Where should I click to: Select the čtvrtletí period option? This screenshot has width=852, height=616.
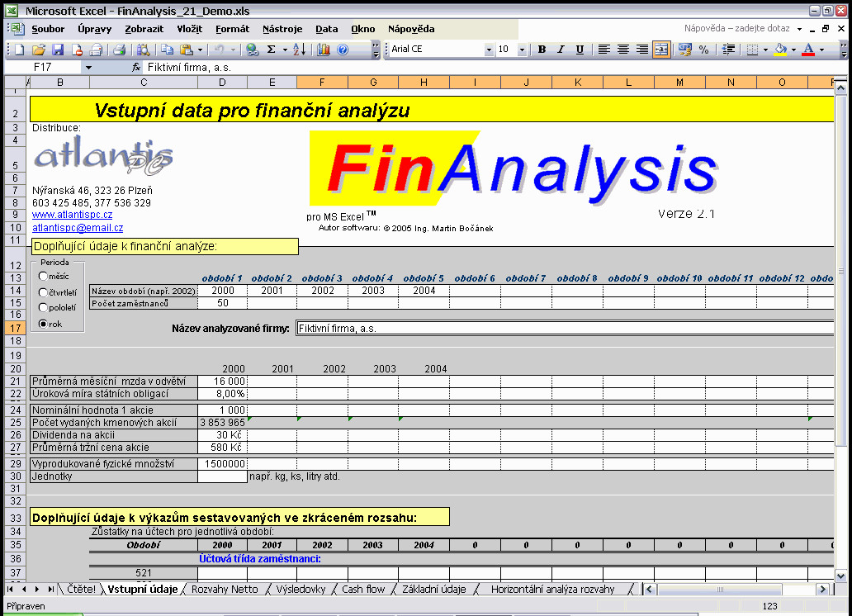tap(43, 292)
